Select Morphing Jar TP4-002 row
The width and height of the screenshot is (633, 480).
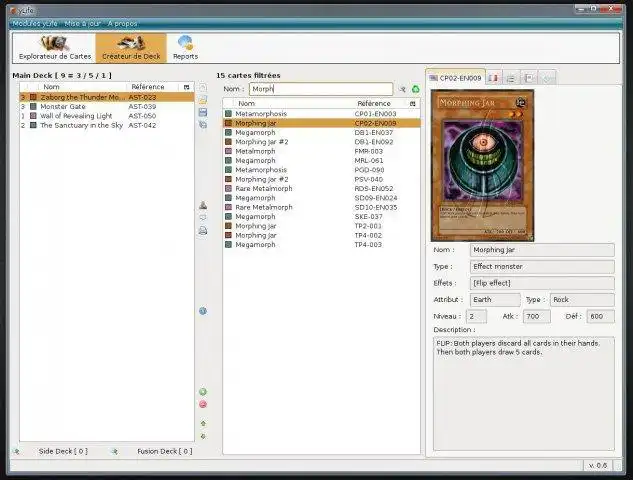[321, 235]
